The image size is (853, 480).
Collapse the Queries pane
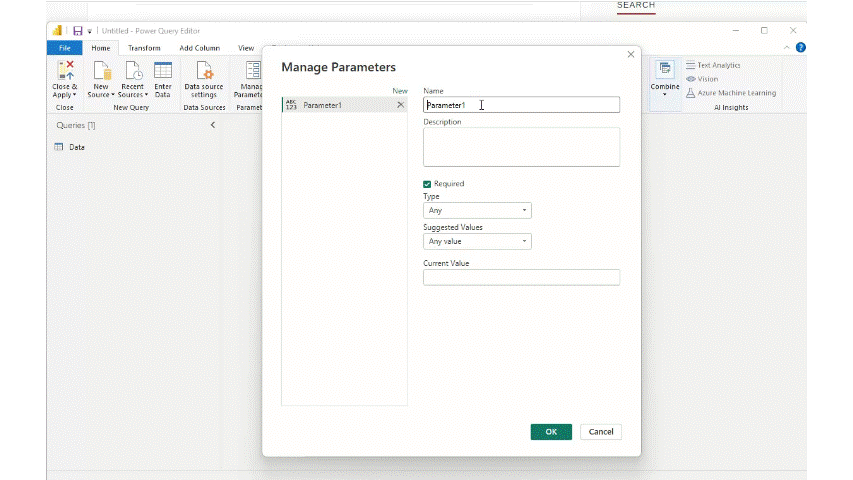pos(212,125)
